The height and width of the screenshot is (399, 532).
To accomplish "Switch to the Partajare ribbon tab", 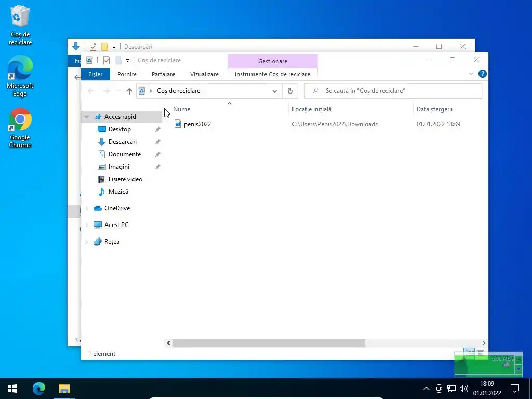I will click(163, 74).
